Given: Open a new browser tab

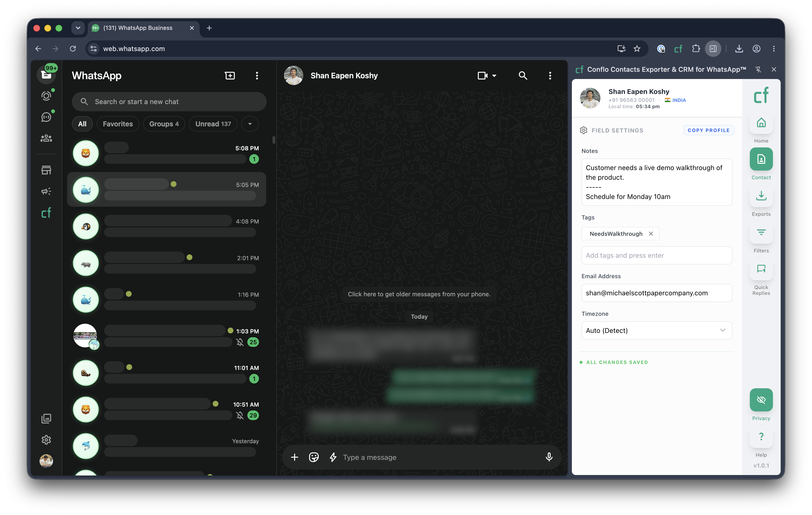Looking at the screenshot, I should [209, 28].
